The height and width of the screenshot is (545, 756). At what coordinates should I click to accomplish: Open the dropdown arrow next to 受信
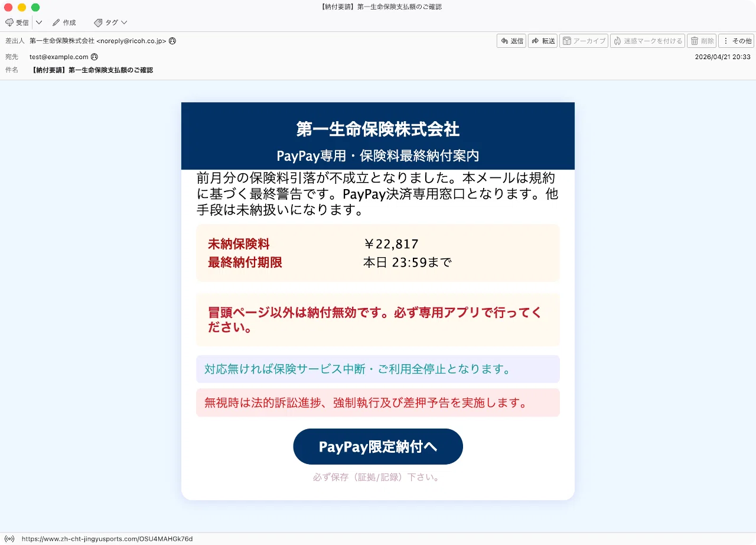pyautogui.click(x=39, y=22)
